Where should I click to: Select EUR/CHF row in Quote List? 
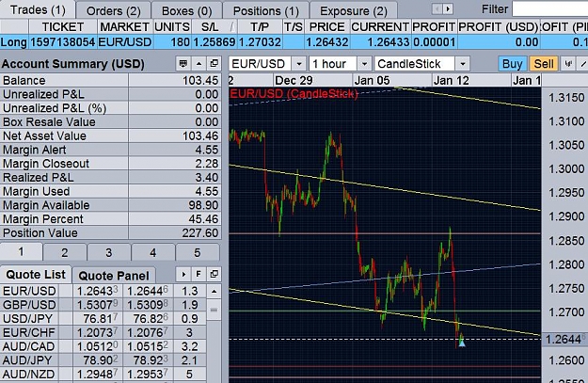pos(103,332)
